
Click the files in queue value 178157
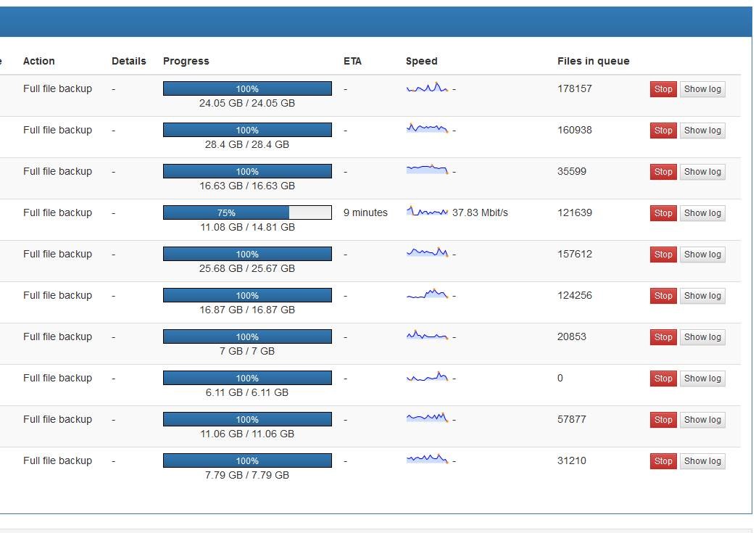pyautogui.click(x=575, y=88)
